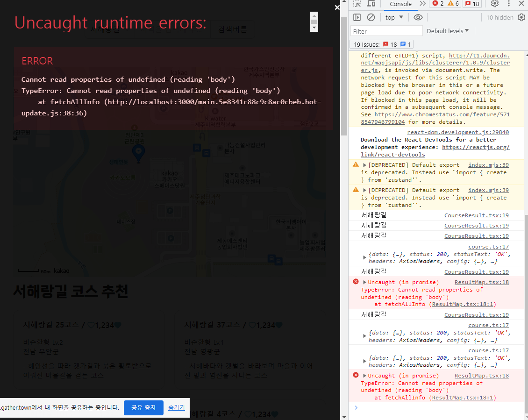Viewport: 528px width, 420px height.
Task: Select the inspect element icon in DevTools
Action: pos(357,4)
